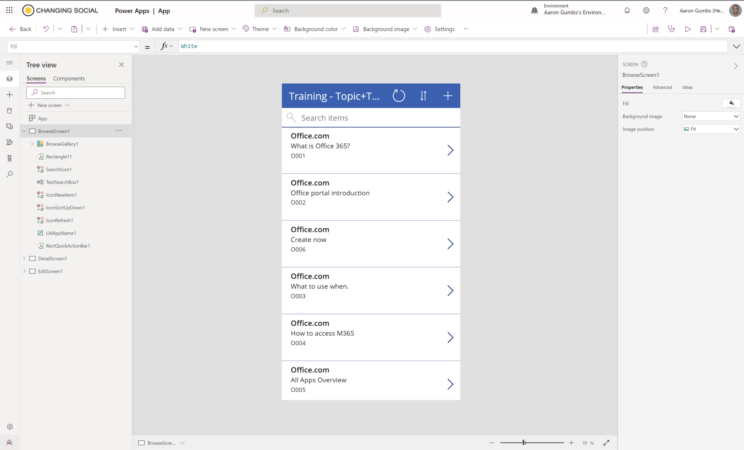744x450 pixels.
Task: Open the notifications bell icon
Action: tap(627, 10)
